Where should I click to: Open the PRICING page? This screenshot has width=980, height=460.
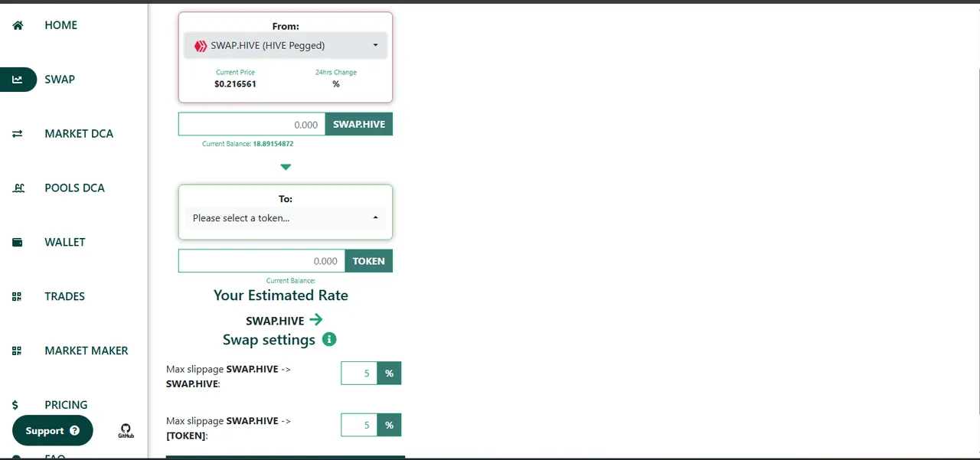coord(67,405)
